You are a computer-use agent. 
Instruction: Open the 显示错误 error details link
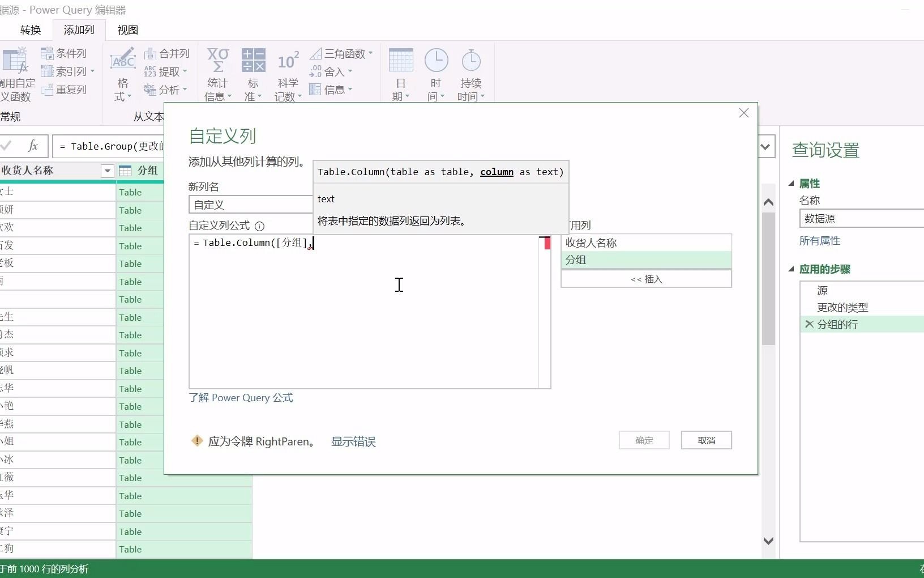click(353, 441)
